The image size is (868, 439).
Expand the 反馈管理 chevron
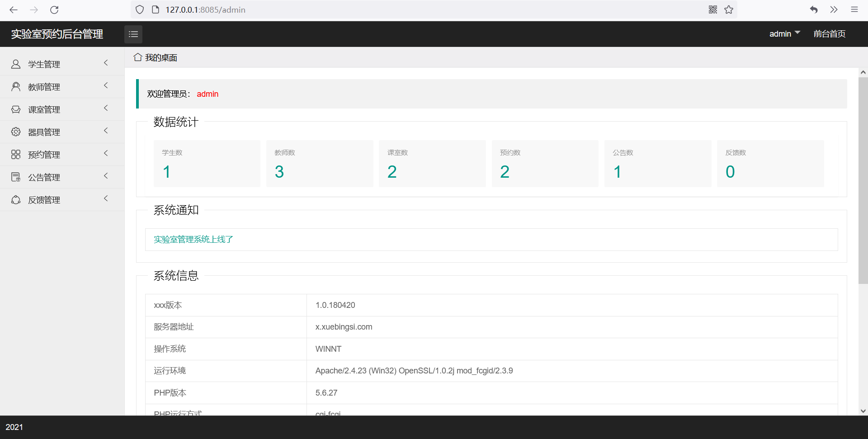[x=106, y=199]
